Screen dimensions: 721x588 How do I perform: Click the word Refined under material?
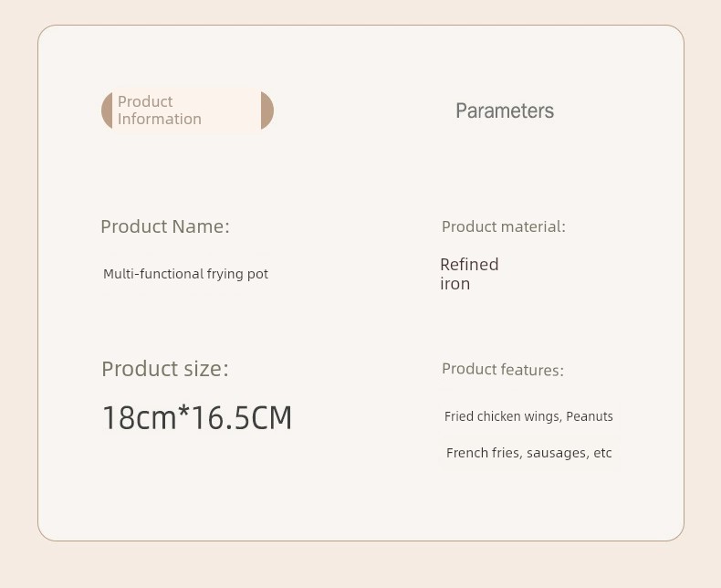click(x=469, y=265)
